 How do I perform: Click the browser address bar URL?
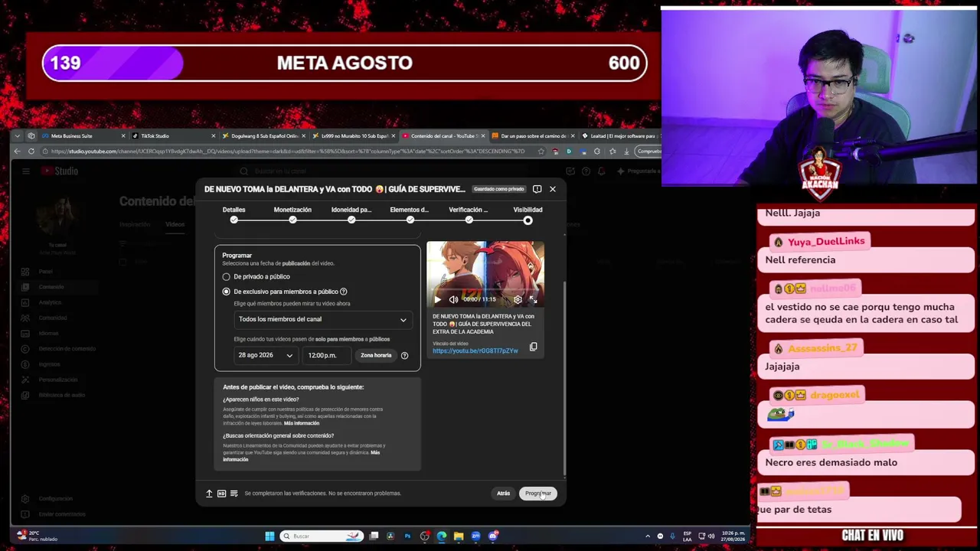point(287,152)
